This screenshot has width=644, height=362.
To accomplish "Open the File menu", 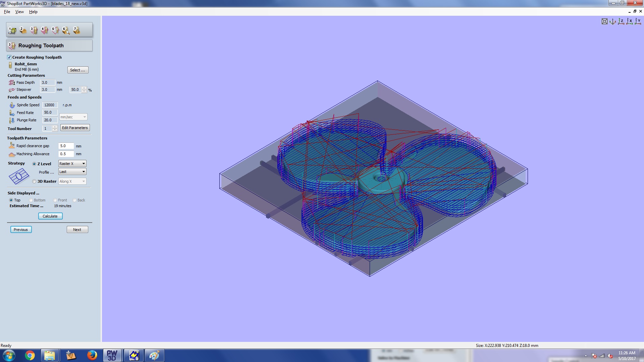I will point(7,12).
